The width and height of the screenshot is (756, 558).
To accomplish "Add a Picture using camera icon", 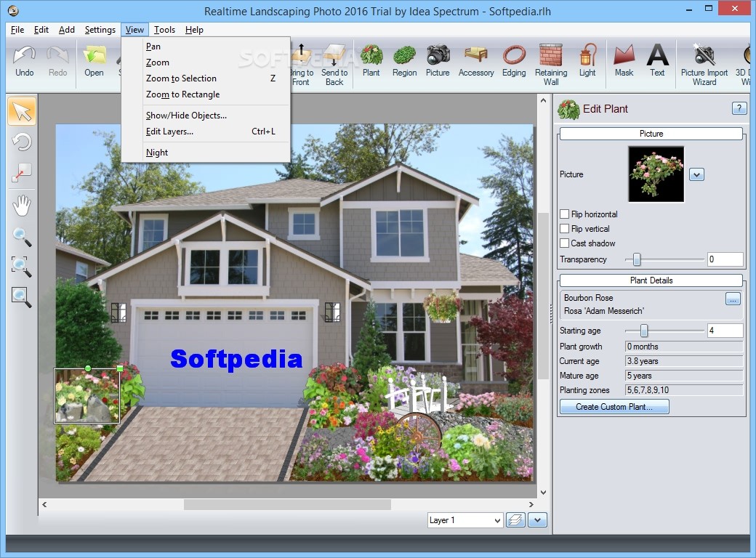I will [438, 62].
